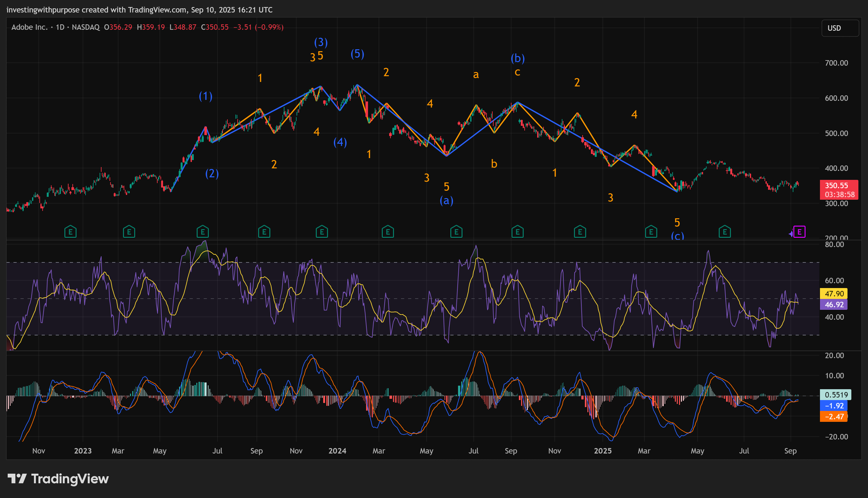Click the earnings E marker near December 2024
The width and height of the screenshot is (868, 498).
[579, 232]
